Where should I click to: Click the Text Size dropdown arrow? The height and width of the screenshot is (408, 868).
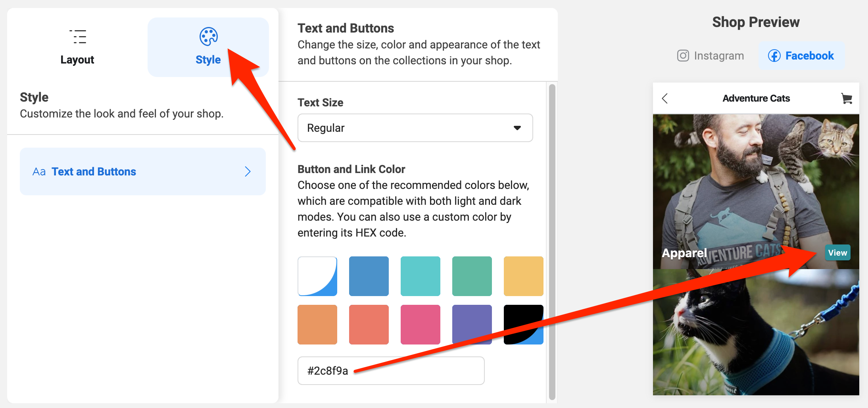(x=517, y=128)
